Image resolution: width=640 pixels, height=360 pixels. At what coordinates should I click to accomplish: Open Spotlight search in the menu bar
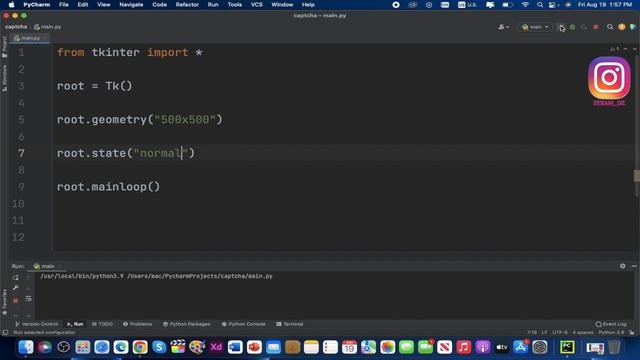click(540, 4)
